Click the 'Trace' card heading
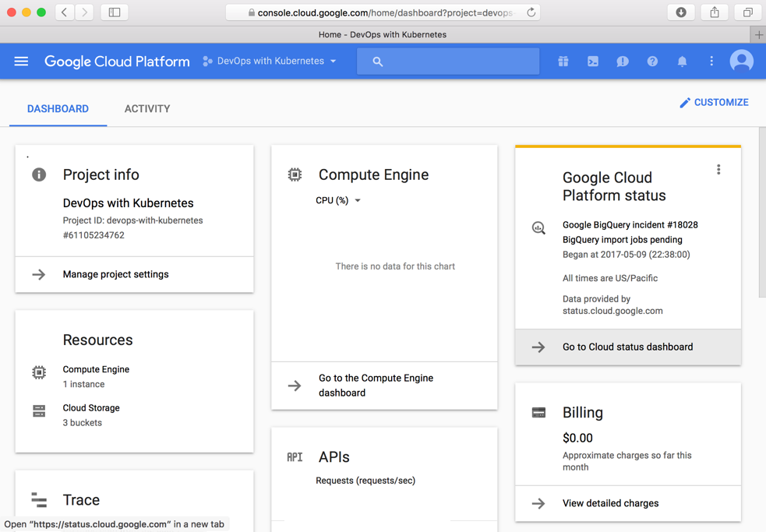This screenshot has height=532, width=766. pyautogui.click(x=81, y=500)
